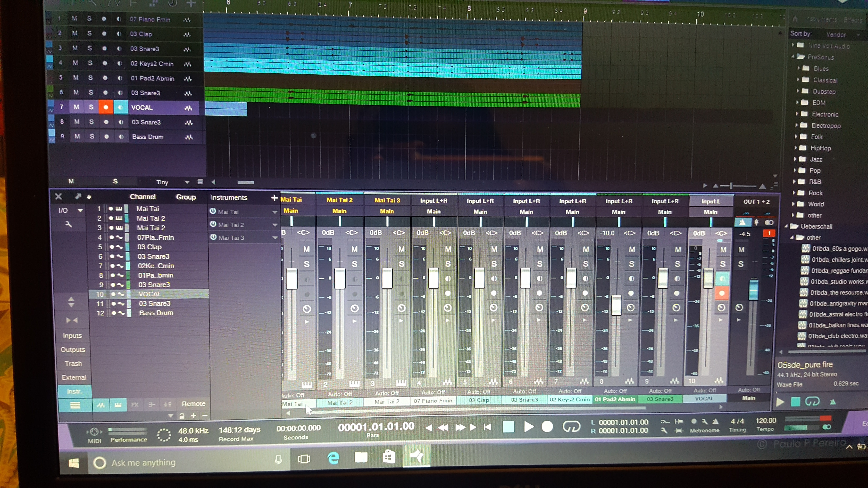Image resolution: width=868 pixels, height=488 pixels.
Task: Mute the 01 Pad2 Abmin mixer channel
Action: point(632,250)
